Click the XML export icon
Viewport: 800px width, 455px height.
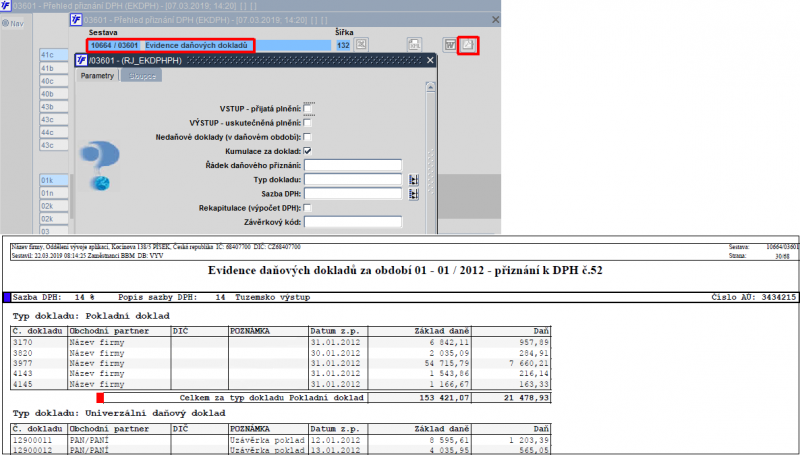tap(414, 45)
